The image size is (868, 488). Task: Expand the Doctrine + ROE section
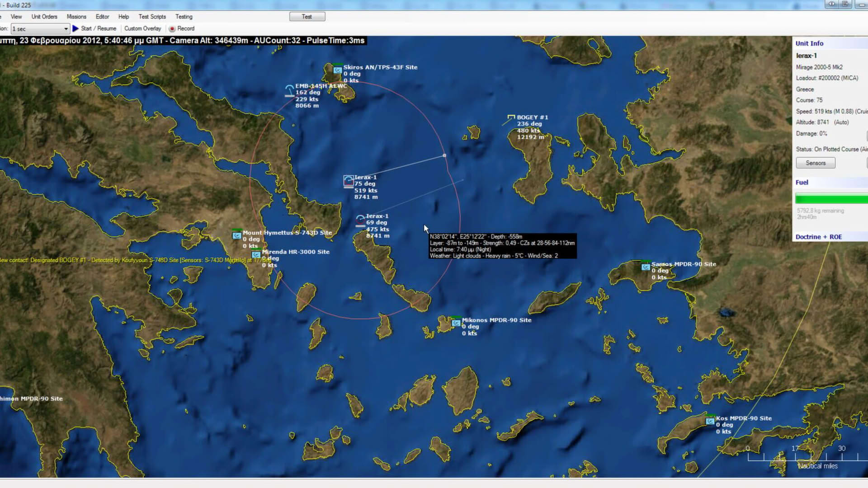tap(818, 237)
